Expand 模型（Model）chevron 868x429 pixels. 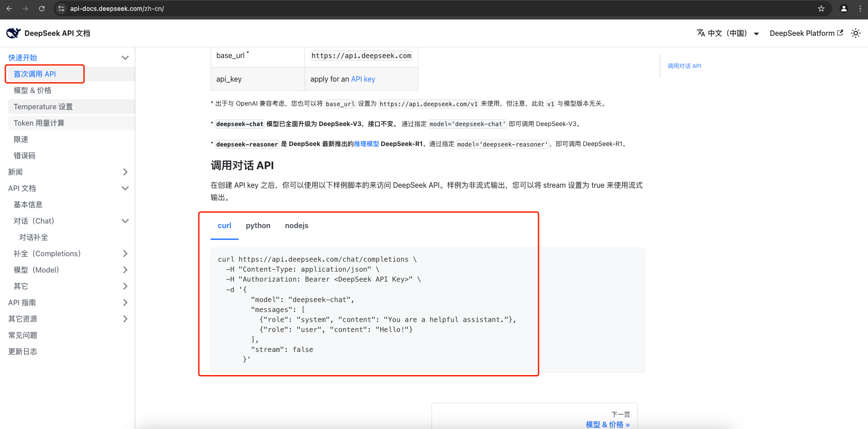tap(125, 270)
